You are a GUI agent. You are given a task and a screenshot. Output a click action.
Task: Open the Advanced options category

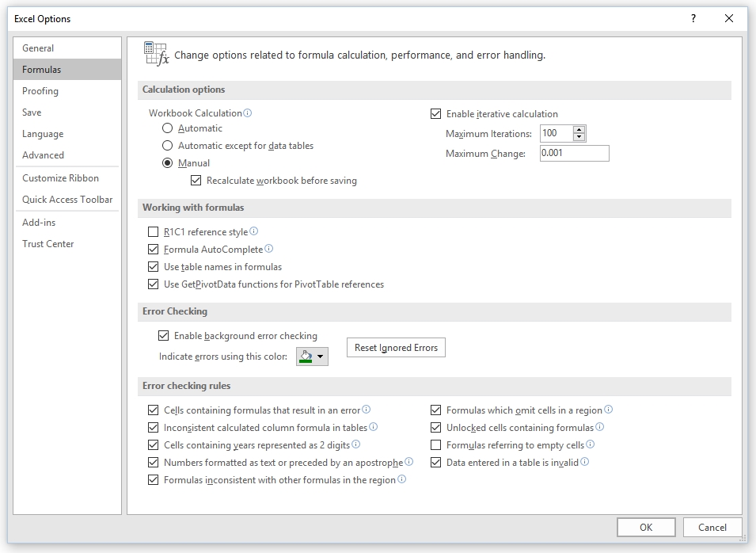coord(44,155)
